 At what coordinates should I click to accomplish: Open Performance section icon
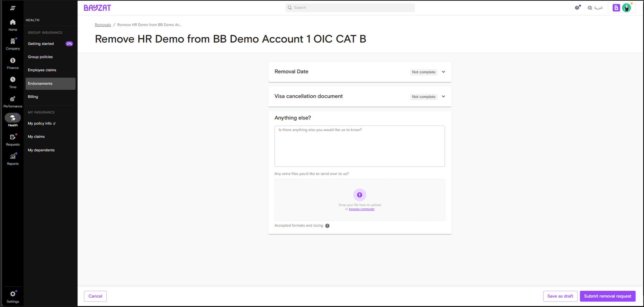click(x=13, y=99)
